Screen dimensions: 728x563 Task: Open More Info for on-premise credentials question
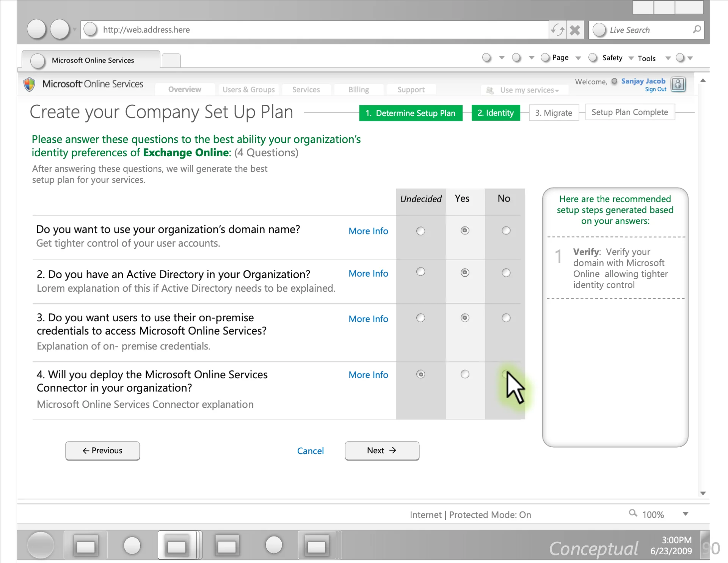coord(368,319)
